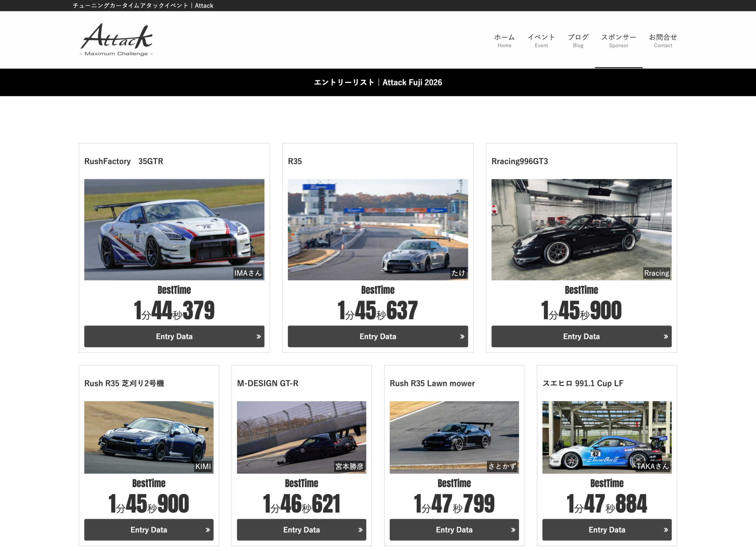Open the ホーム Home menu item
The width and height of the screenshot is (756, 551).
[x=504, y=40]
